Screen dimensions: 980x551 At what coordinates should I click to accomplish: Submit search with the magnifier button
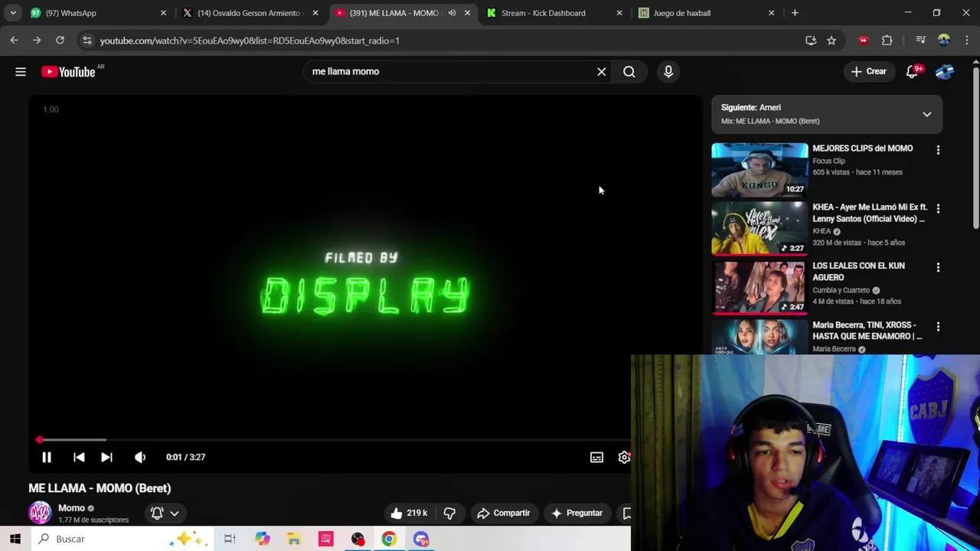[x=629, y=72]
